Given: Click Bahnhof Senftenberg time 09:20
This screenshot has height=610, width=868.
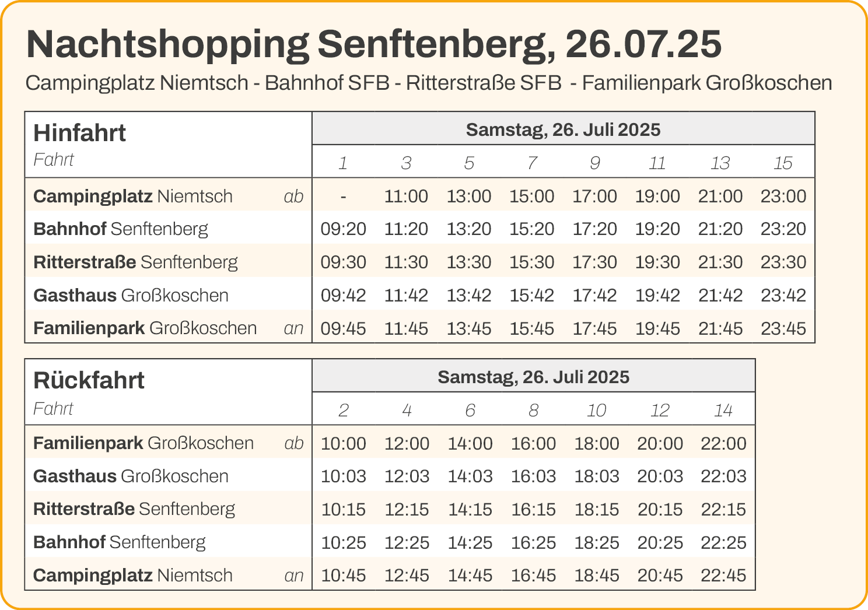Looking at the screenshot, I should [344, 229].
